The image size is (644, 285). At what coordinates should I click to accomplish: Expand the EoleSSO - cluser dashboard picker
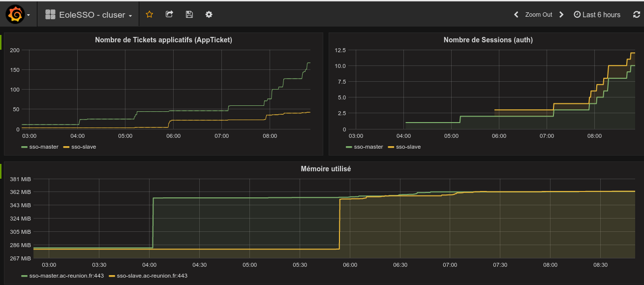click(89, 15)
